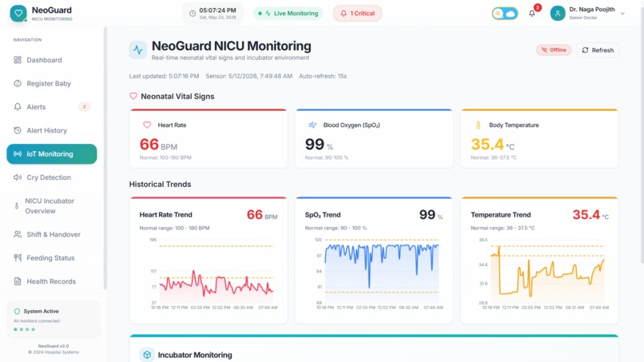
Task: Click the 'Historical Trends' heading
Action: click(160, 185)
